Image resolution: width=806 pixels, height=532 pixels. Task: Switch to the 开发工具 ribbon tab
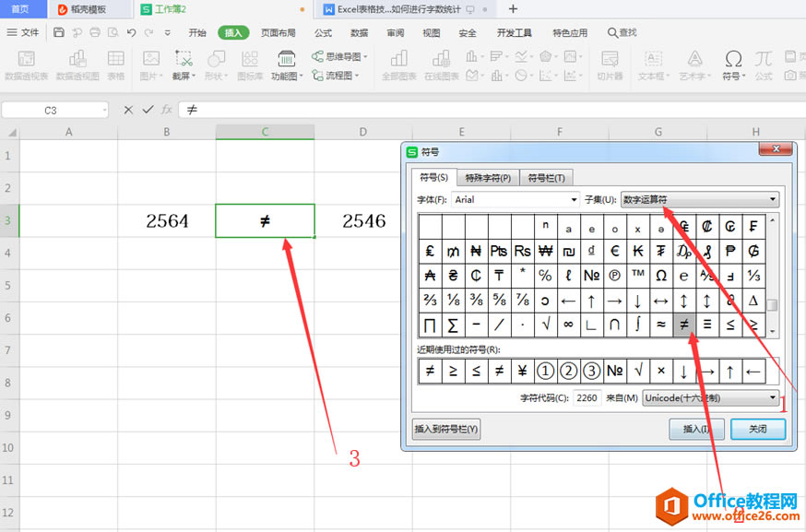pos(514,32)
